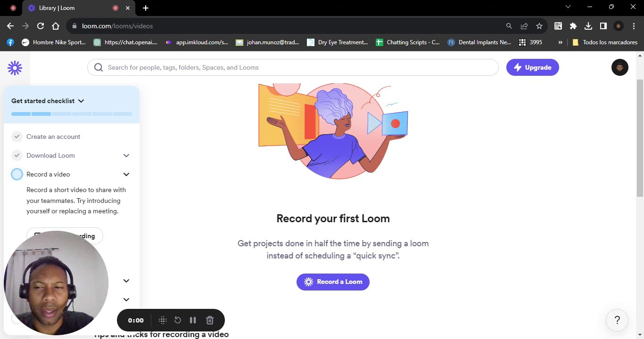Image resolution: width=644 pixels, height=339 pixels.
Task: Restart the recording with the restart icon
Action: (x=178, y=320)
